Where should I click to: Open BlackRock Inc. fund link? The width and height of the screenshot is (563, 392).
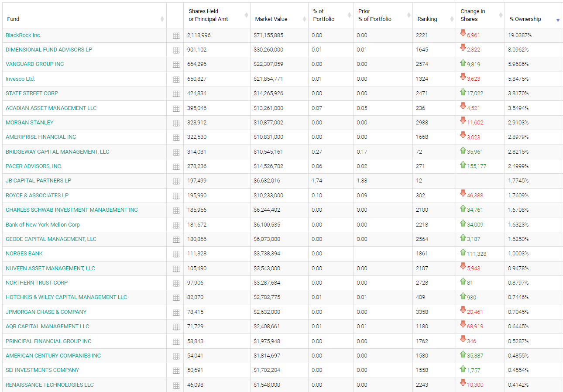click(24, 35)
